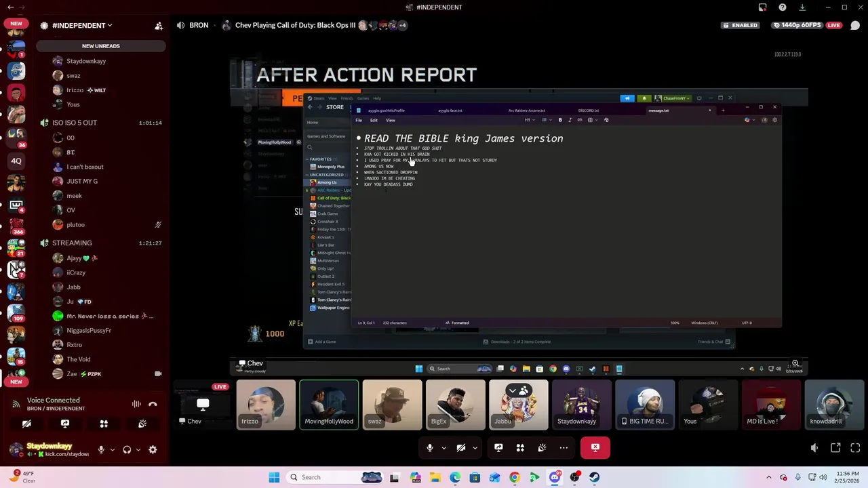Expand input device options next to user mic
868x488 pixels.
coord(112,449)
